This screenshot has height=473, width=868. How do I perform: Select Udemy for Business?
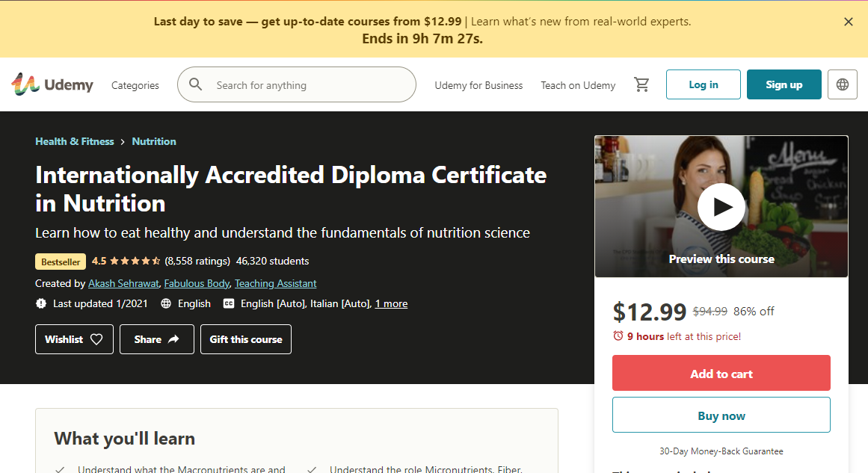pyautogui.click(x=478, y=85)
